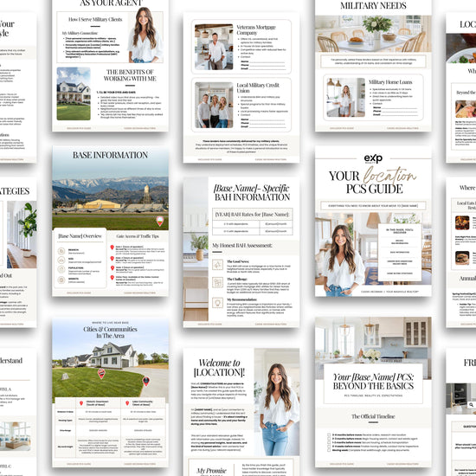
Task: Click the Cities & Communities In The Area title
Action: pyautogui.click(x=110, y=332)
